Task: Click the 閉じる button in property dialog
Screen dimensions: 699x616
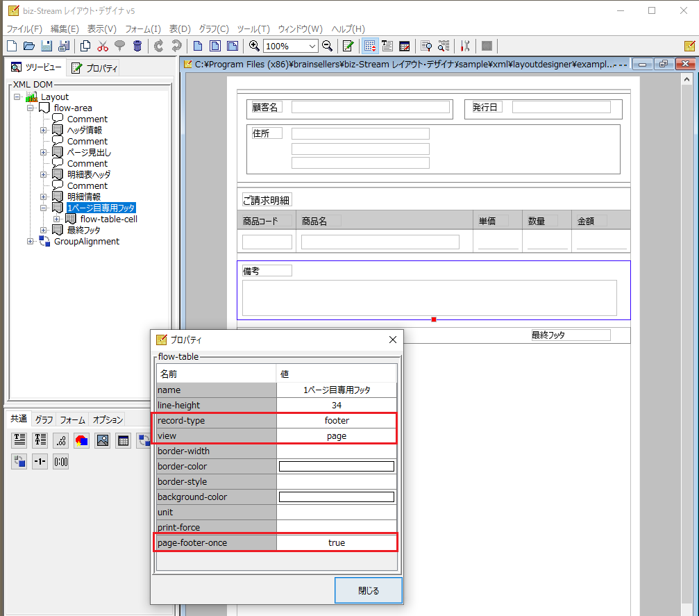Action: [368, 590]
